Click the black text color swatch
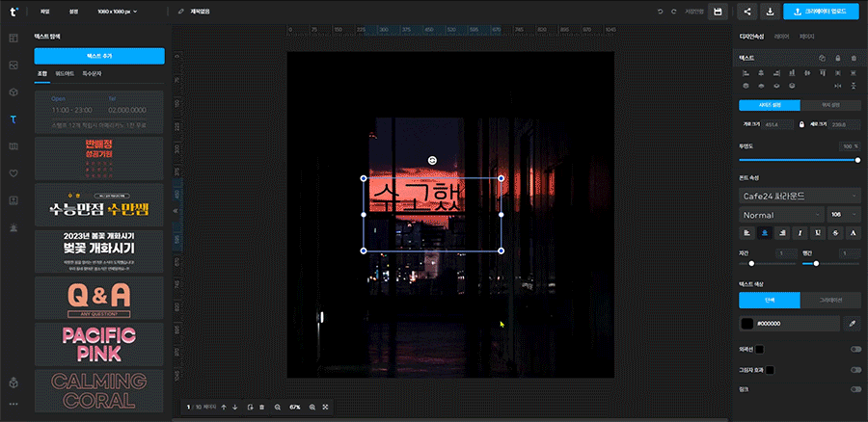Screen dimensions: 868x422 point(746,324)
